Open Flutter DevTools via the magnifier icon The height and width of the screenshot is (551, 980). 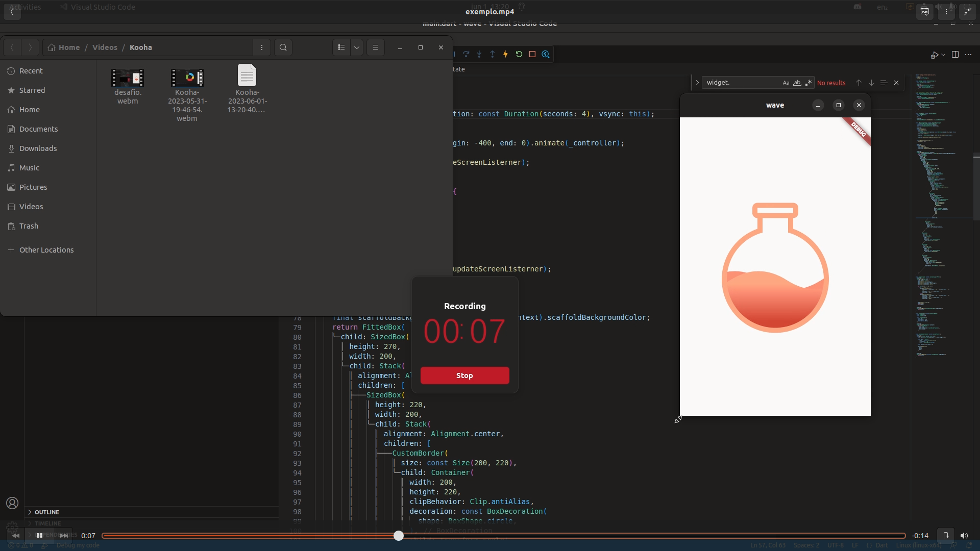tap(546, 54)
